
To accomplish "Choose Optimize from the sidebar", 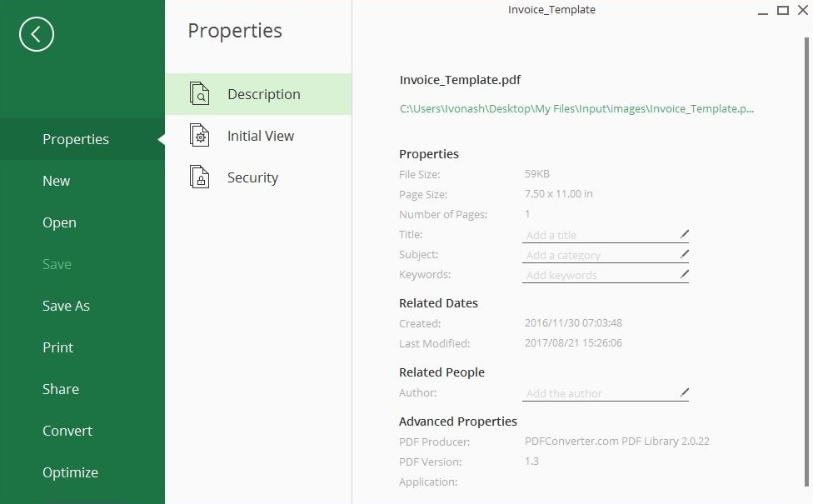I will 70,472.
